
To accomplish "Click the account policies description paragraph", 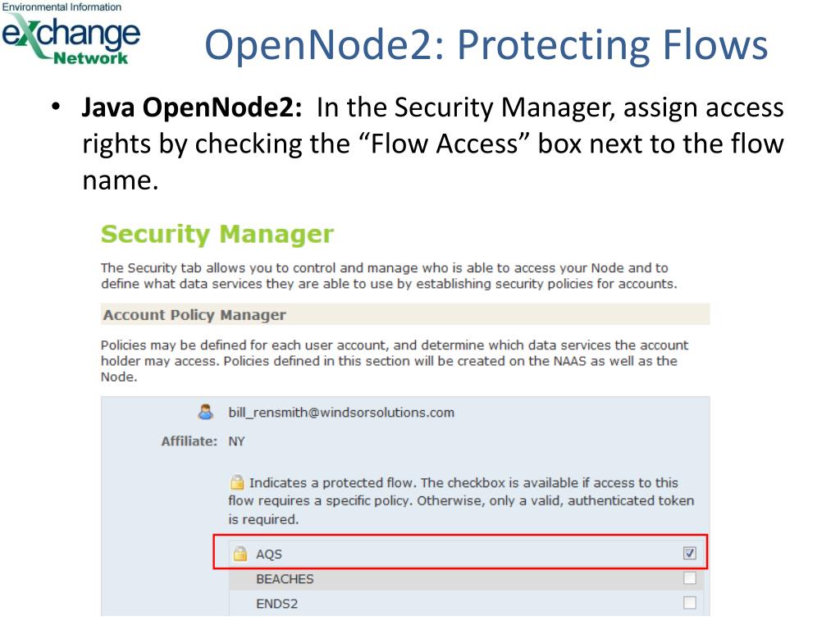I will [395, 361].
